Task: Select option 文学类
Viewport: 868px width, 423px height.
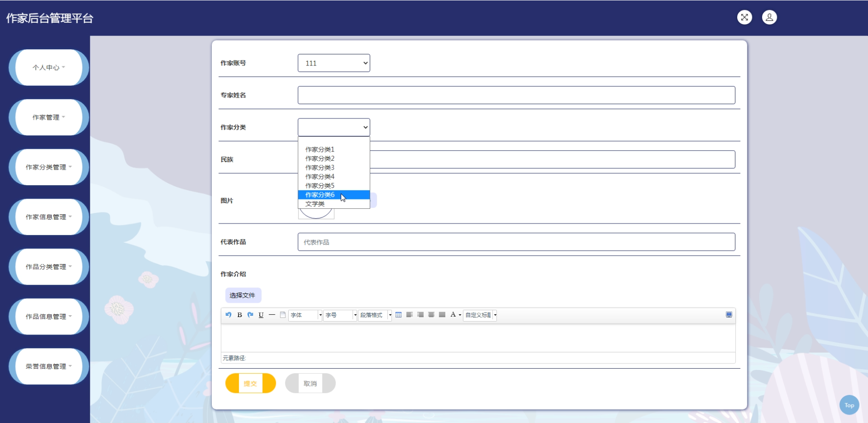Action: pos(334,204)
